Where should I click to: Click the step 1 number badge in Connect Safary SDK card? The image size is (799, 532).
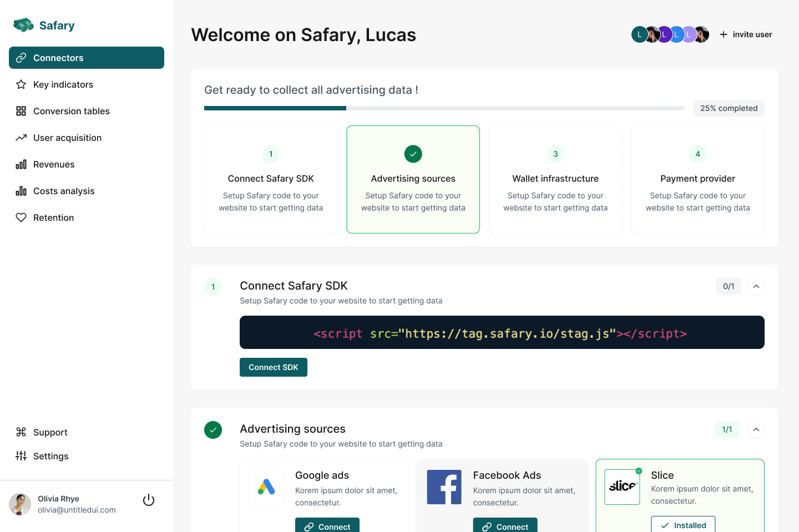[x=271, y=154]
